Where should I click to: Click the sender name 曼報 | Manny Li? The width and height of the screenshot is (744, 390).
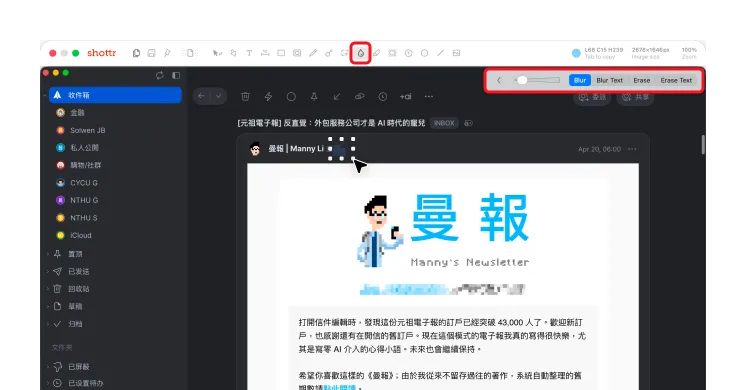(296, 149)
